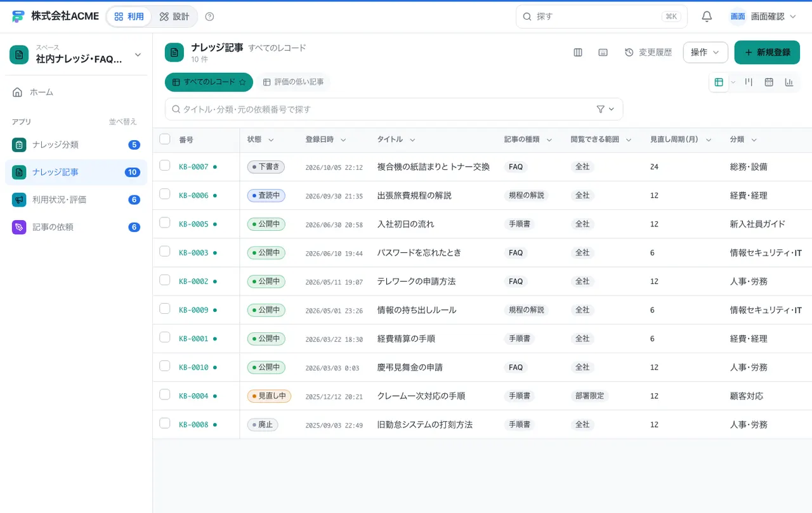Open the 評価の低い記事 view tab

[x=294, y=82]
